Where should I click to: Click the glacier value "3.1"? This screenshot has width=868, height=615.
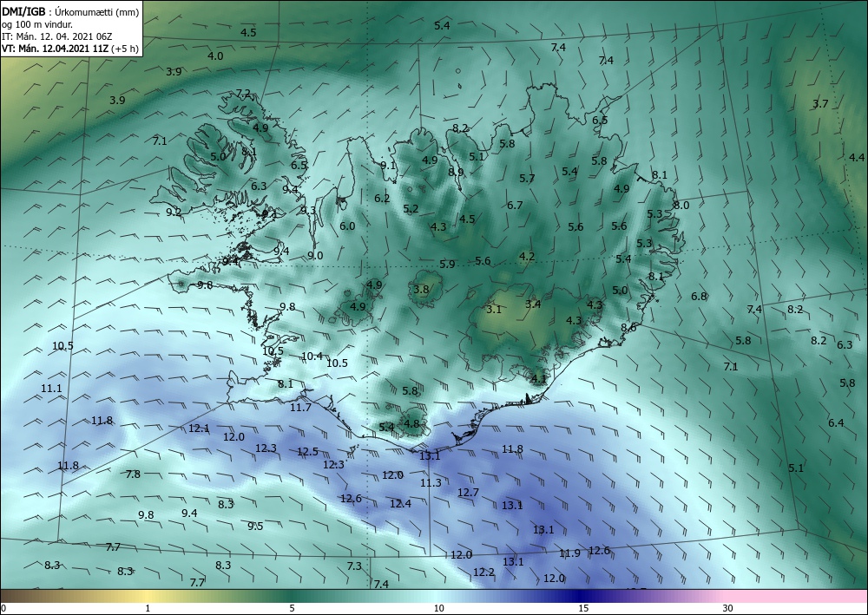[x=494, y=309]
